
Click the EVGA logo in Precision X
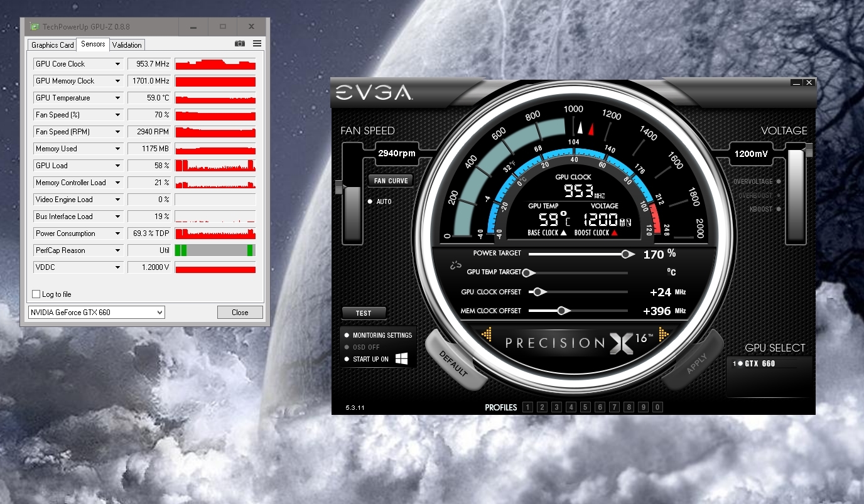pos(373,93)
